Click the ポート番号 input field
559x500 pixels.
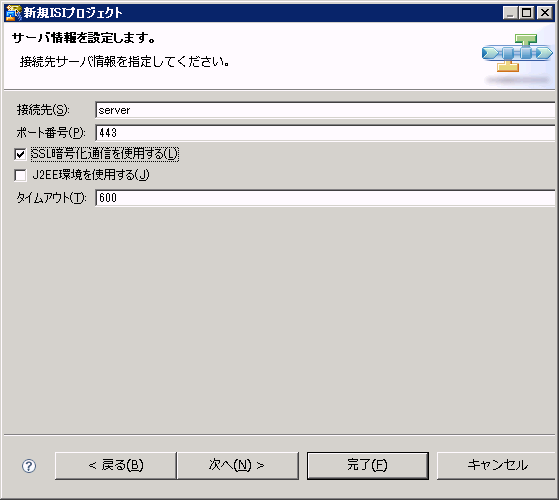coord(325,133)
